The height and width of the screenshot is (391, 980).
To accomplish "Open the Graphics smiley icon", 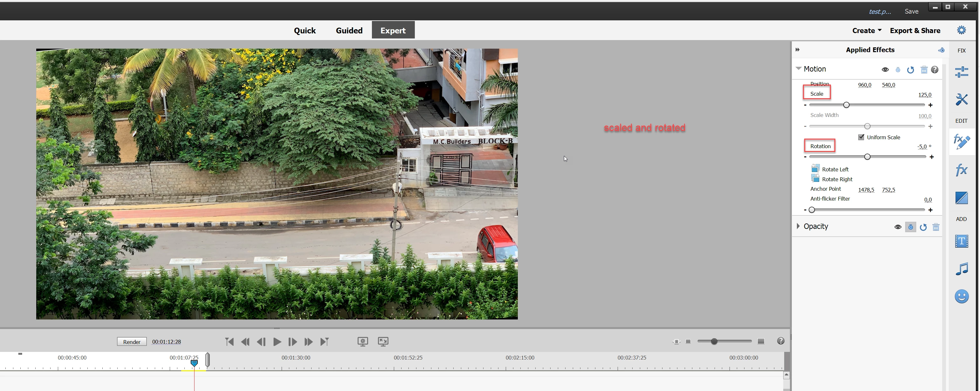I will 961,296.
